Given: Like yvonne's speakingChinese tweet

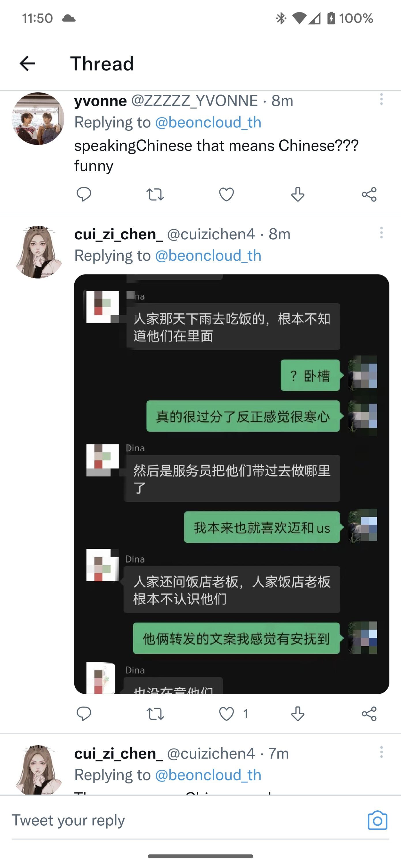Looking at the screenshot, I should point(226,194).
